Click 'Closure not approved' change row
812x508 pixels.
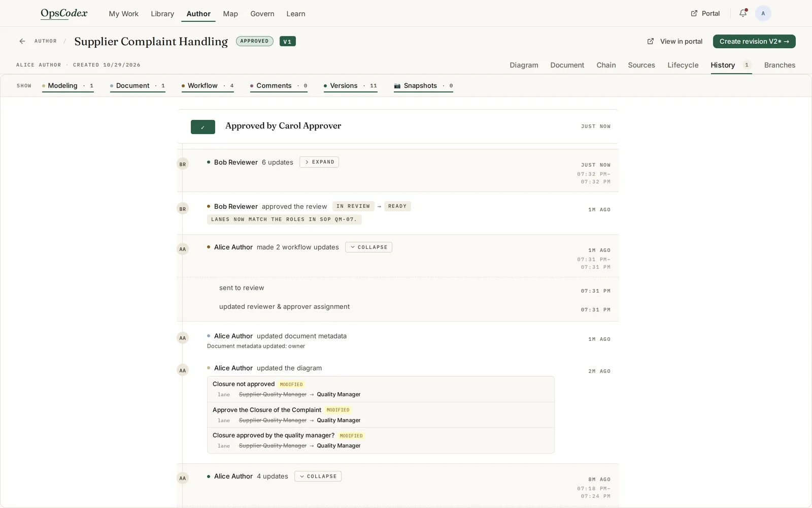pos(381,389)
